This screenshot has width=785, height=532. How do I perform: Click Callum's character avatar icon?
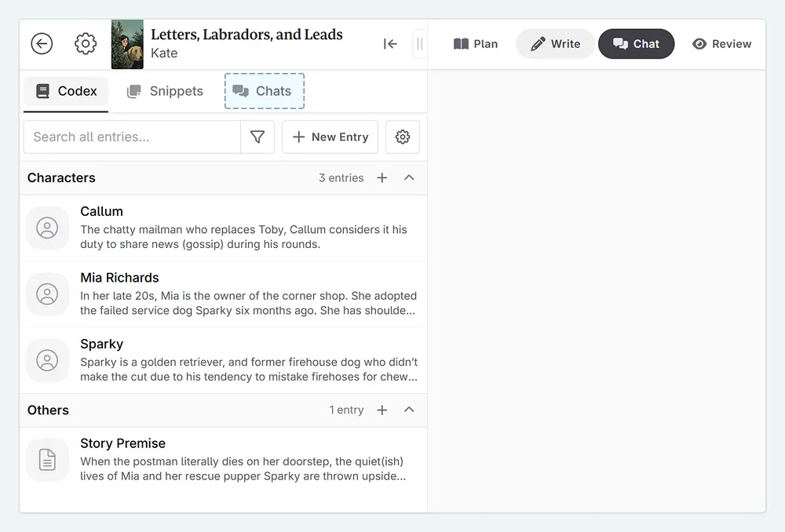(x=47, y=228)
